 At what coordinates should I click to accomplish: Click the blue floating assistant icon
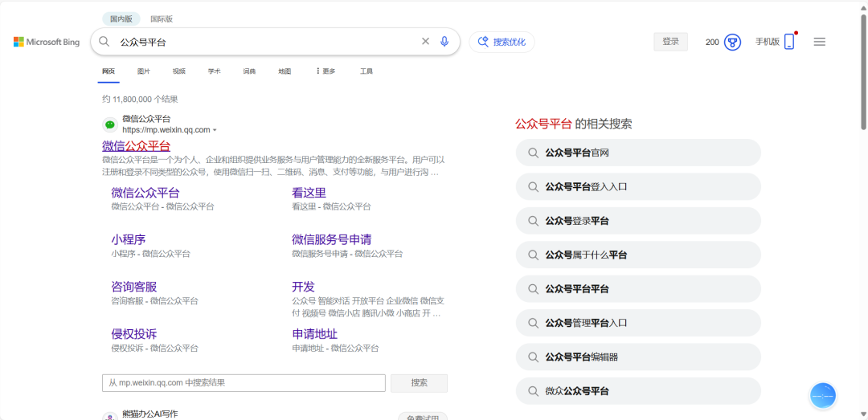(x=822, y=395)
